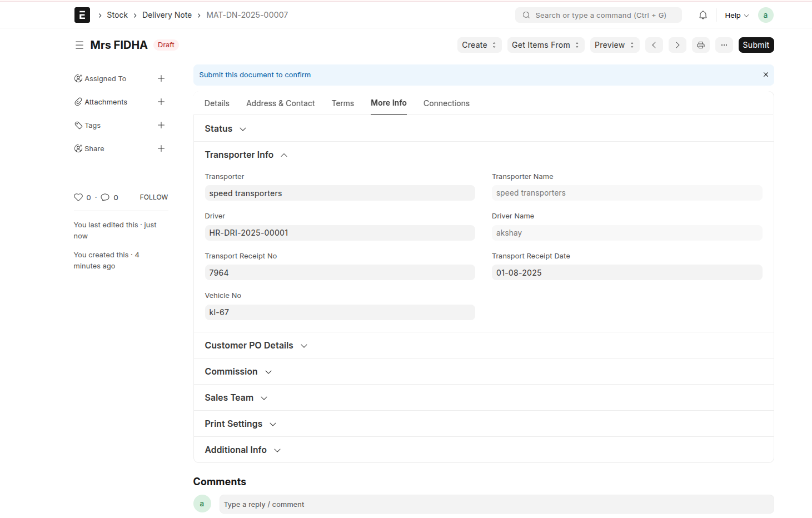The height and width of the screenshot is (518, 812).
Task: Click the Submit button
Action: 755,45
